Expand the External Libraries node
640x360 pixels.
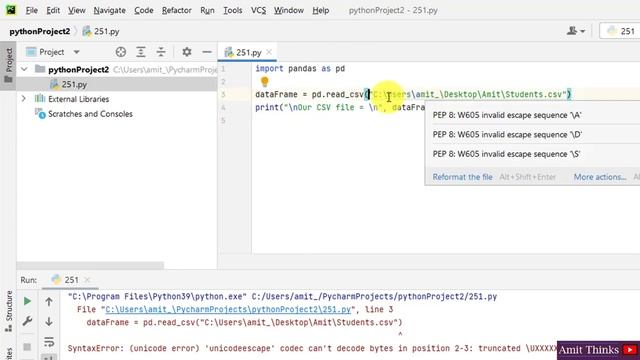point(24,99)
